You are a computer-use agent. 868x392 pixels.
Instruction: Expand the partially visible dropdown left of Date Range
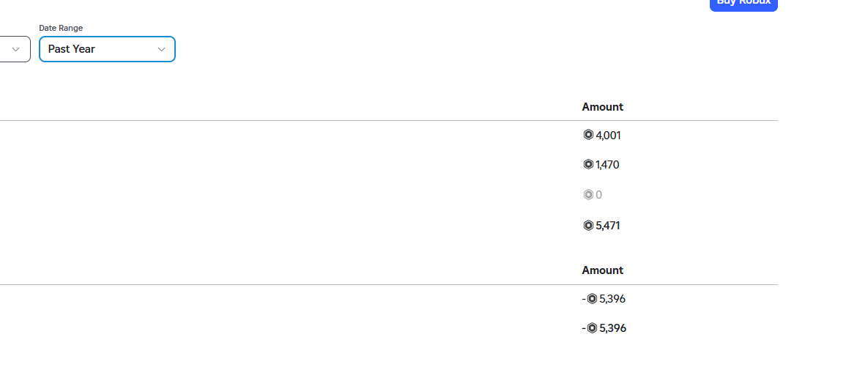(15, 49)
